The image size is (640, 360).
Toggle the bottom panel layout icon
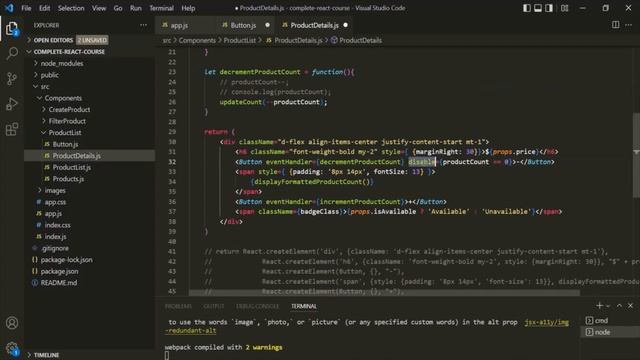point(538,8)
